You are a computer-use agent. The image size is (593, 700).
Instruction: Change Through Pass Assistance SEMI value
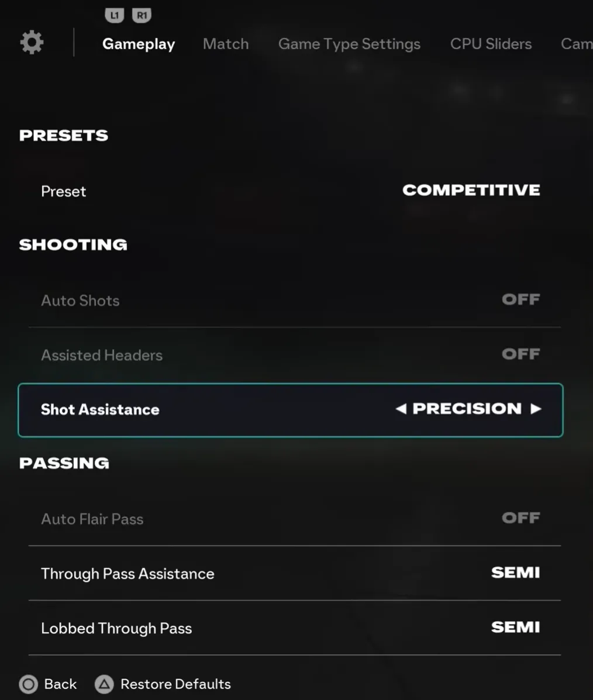(x=515, y=573)
